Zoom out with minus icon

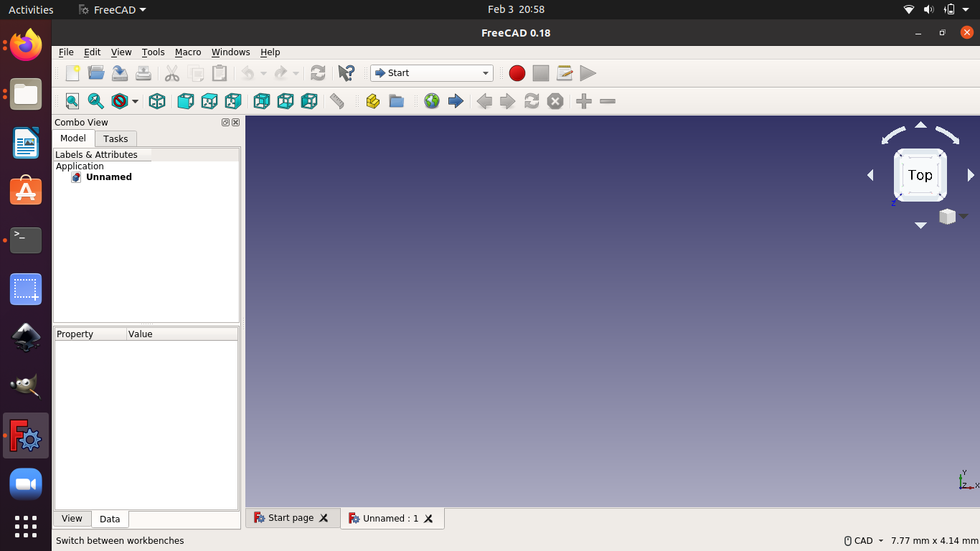pyautogui.click(x=608, y=101)
